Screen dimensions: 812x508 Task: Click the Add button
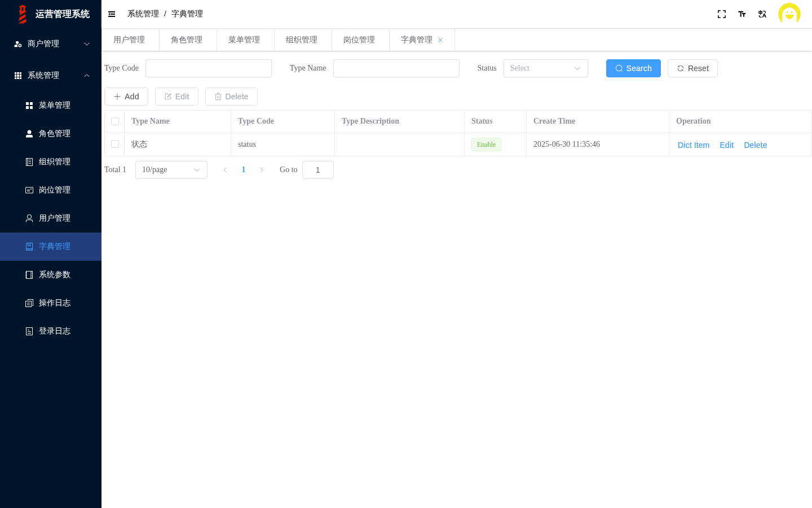click(x=126, y=97)
